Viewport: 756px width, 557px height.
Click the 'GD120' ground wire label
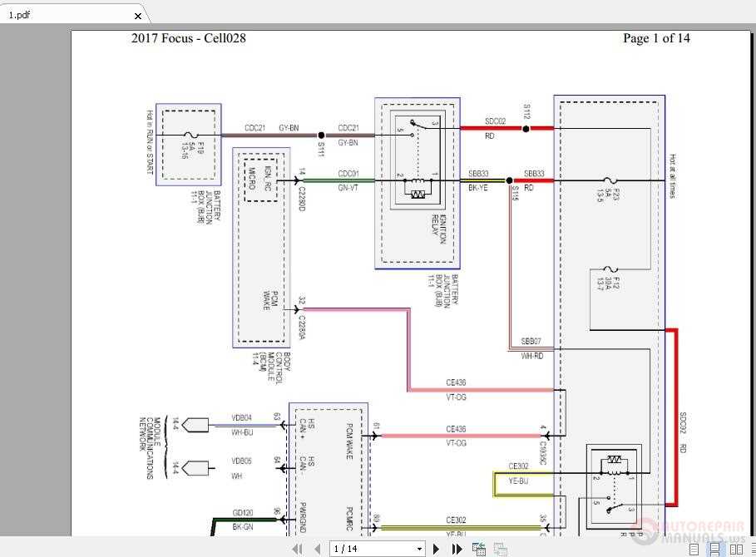click(x=243, y=513)
